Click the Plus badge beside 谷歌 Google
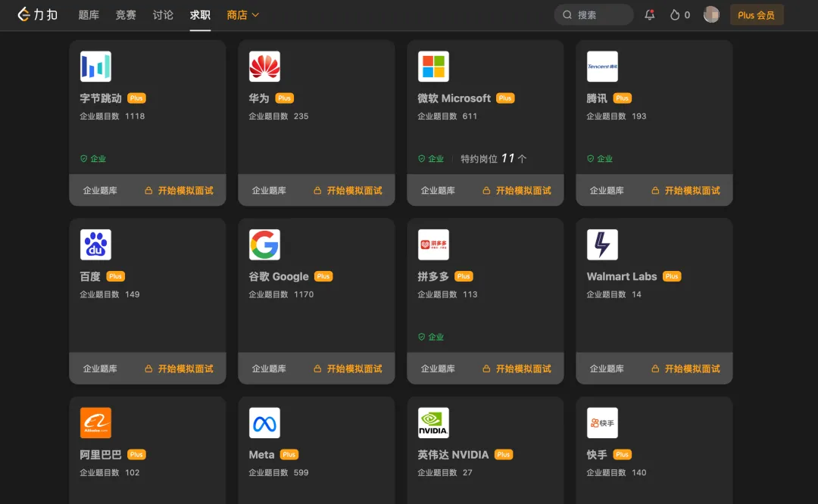Screen dimensions: 818x504 pyautogui.click(x=323, y=276)
